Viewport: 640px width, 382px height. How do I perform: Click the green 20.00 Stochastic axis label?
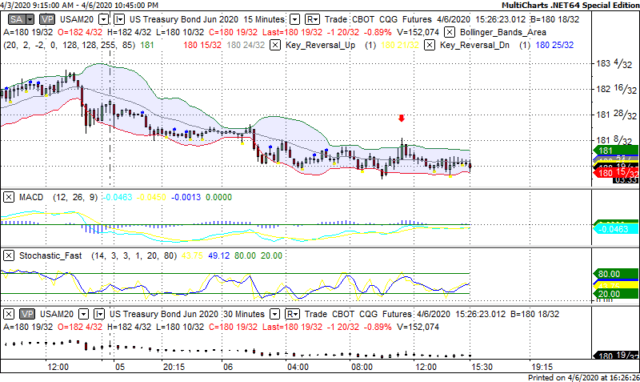click(615, 294)
